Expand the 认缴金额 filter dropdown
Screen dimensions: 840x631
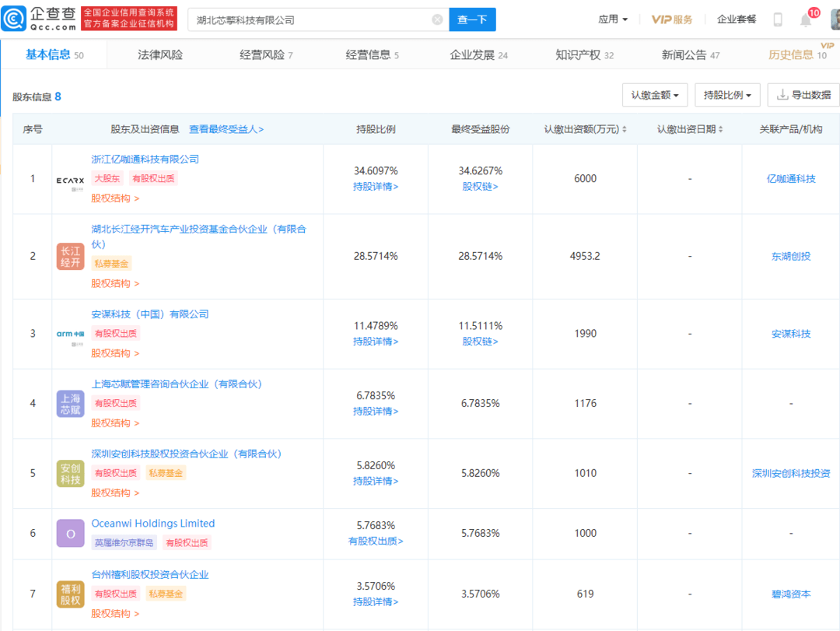(655, 95)
